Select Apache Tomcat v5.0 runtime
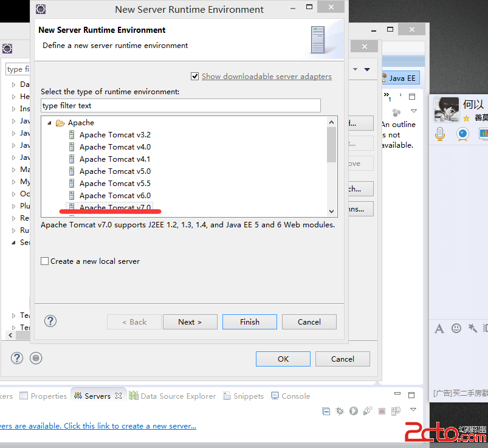Viewport: 488px width, 448px height. click(x=115, y=171)
